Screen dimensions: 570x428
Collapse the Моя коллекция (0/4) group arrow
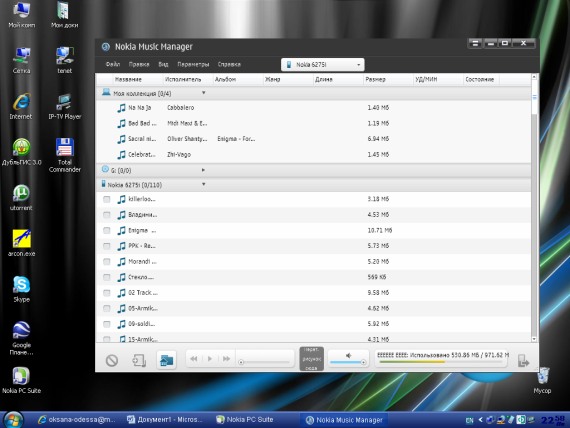tap(204, 93)
